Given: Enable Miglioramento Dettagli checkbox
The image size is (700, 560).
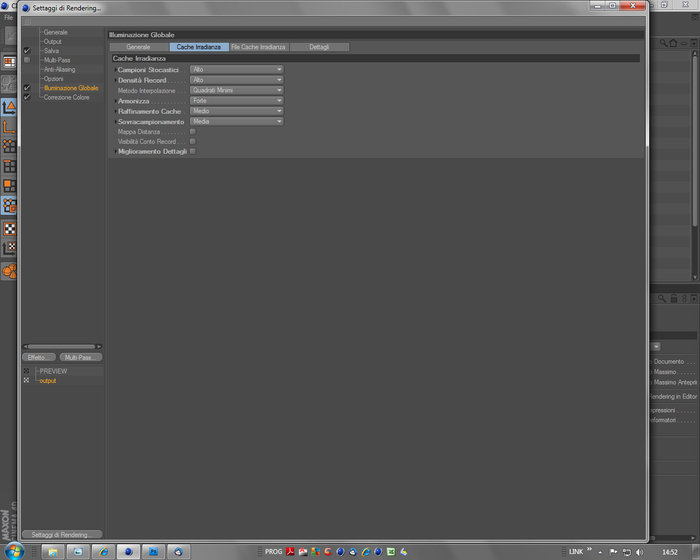Looking at the screenshot, I should pos(193,151).
